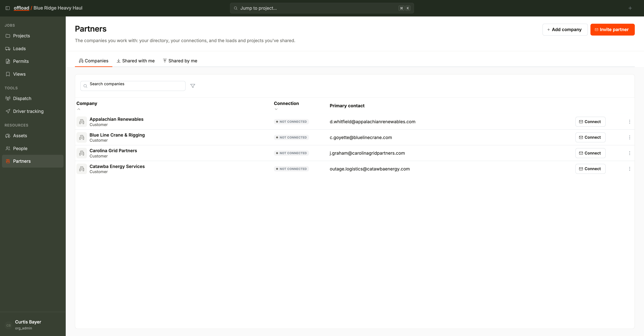Switch to the Shared with me tab
The width and height of the screenshot is (644, 336).
(x=136, y=61)
